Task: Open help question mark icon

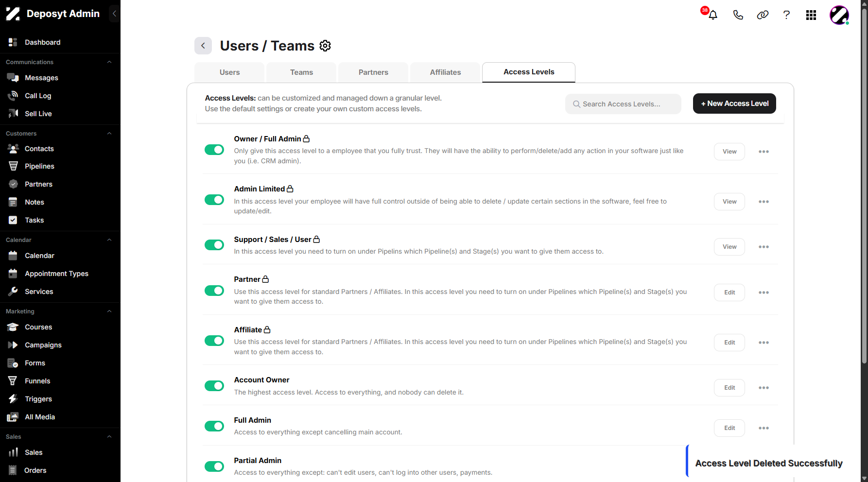Action: point(786,15)
